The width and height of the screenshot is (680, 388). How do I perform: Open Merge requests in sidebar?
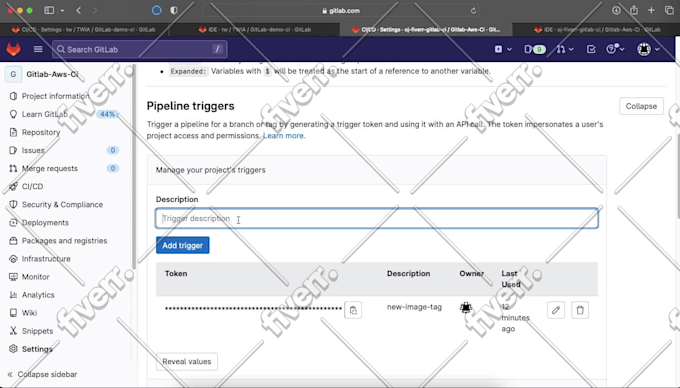[x=49, y=168]
